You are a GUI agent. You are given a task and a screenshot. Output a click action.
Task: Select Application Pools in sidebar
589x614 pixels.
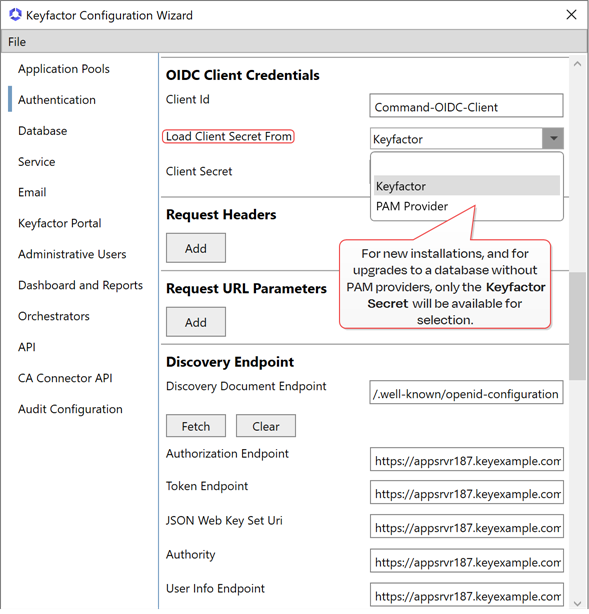point(64,69)
